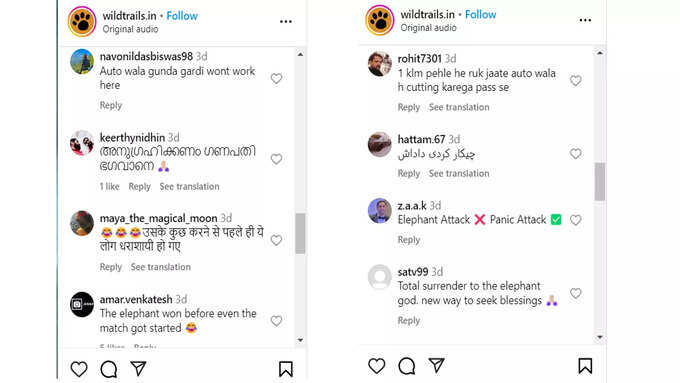
Task: Follow wildtrails.in in the left panel
Action: 182,16
